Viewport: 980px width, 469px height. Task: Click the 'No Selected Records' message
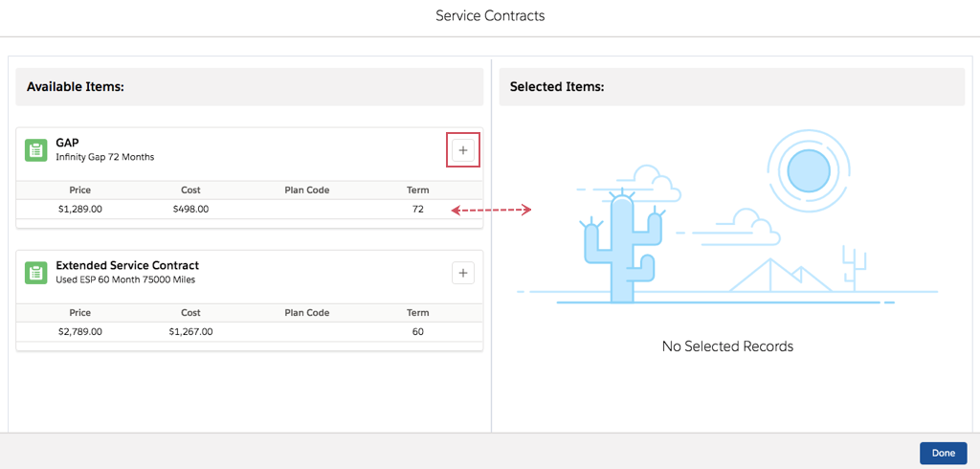tap(727, 346)
